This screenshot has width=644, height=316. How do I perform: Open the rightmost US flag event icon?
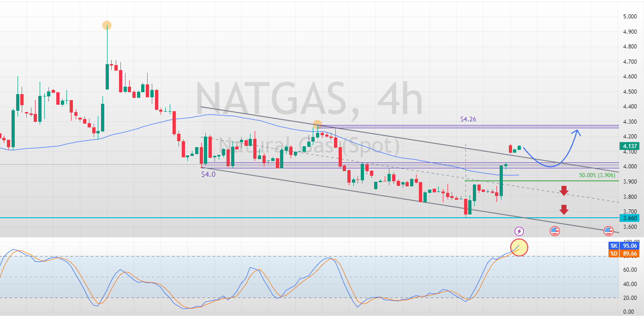pyautogui.click(x=608, y=231)
